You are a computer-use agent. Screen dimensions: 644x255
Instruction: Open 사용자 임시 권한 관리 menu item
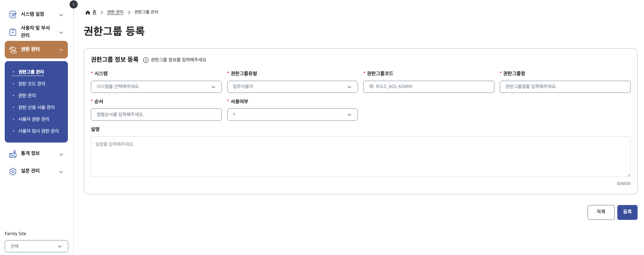(38, 131)
